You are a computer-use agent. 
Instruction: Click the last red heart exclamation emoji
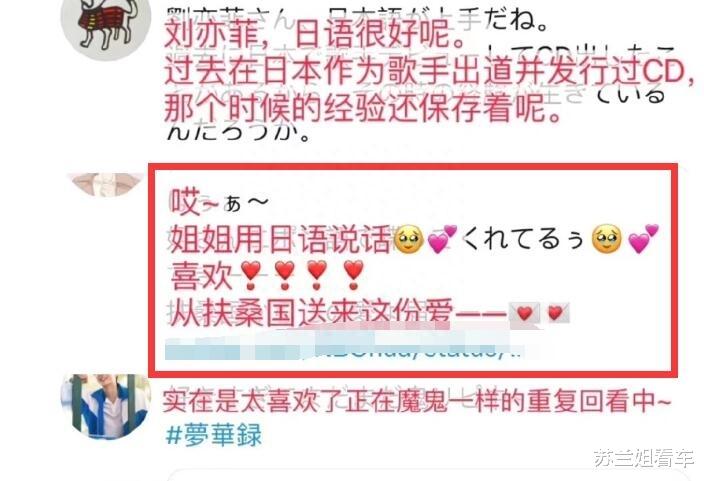coord(353,275)
